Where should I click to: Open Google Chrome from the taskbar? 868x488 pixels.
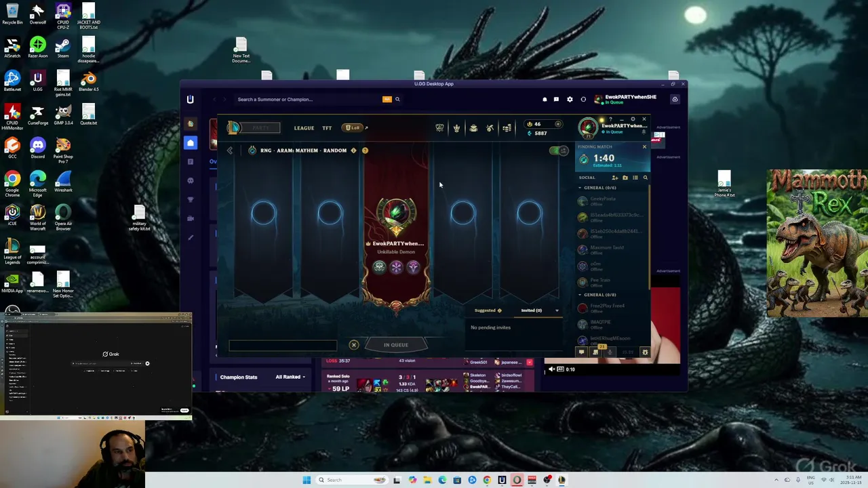tap(487, 480)
